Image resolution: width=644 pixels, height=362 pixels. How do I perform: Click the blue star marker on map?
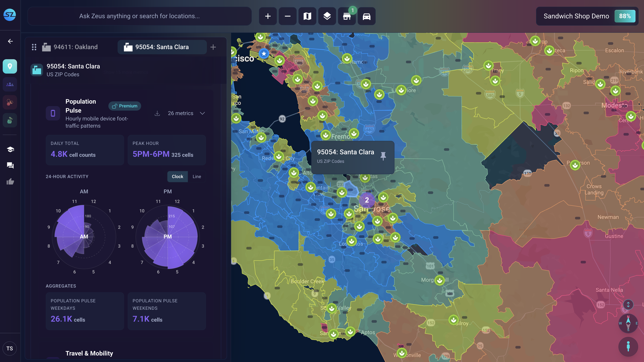(x=264, y=53)
